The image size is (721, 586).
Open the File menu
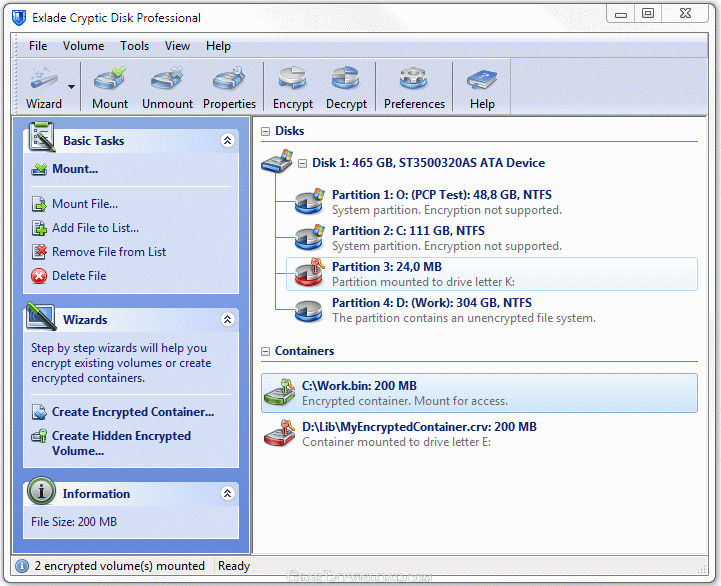point(38,46)
